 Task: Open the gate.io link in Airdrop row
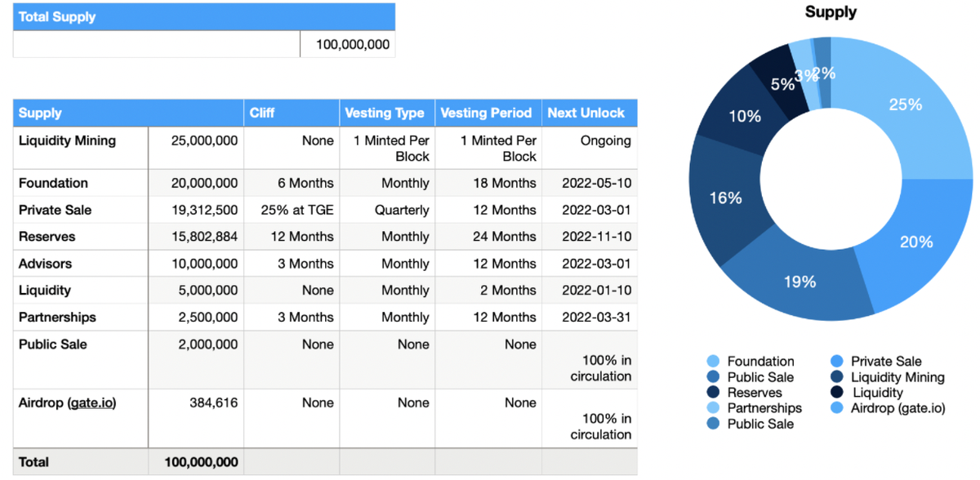(91, 402)
